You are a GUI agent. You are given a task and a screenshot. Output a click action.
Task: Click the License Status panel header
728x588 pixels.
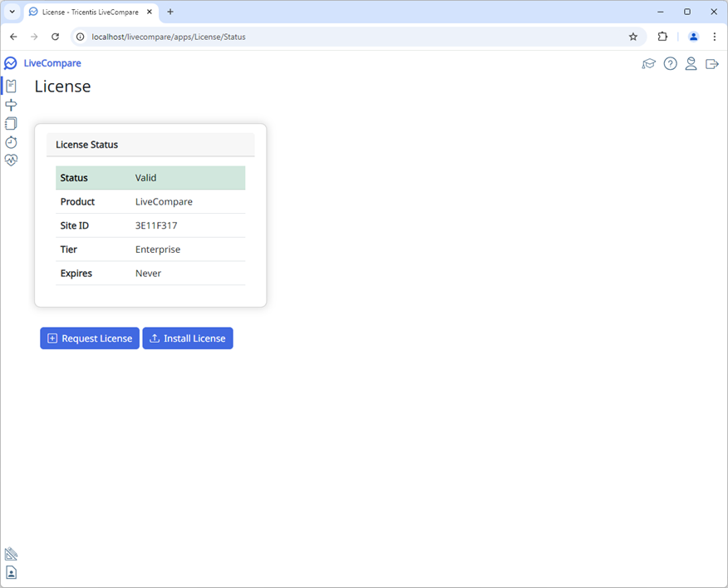pos(150,145)
